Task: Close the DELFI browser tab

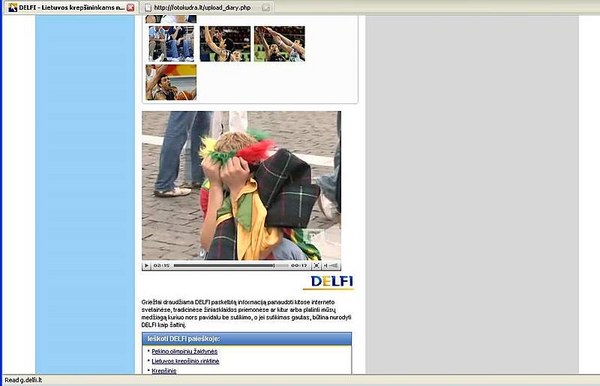Action: 130,7
